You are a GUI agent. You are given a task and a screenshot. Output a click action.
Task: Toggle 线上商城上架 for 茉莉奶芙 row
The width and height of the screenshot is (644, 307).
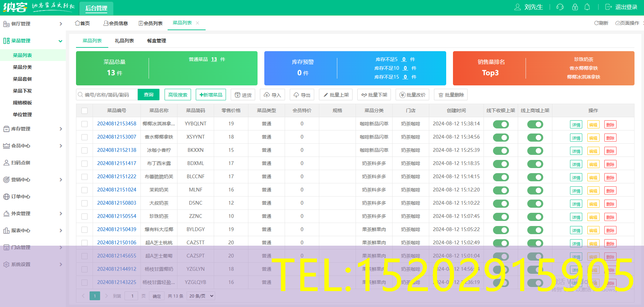click(535, 190)
